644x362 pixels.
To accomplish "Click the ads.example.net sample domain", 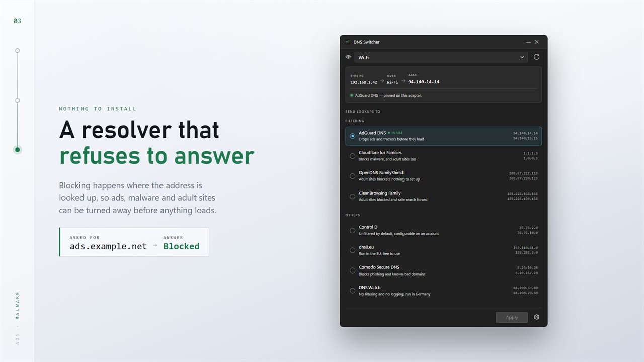I will point(109,246).
